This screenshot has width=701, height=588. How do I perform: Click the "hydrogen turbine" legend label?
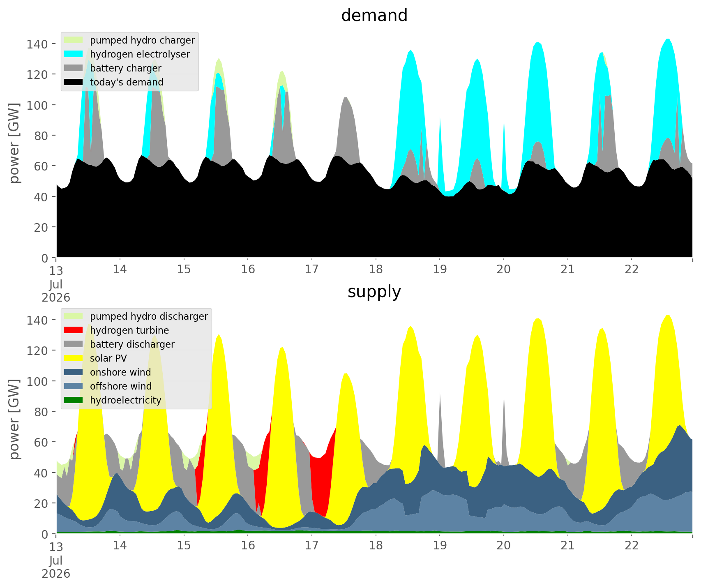pyautogui.click(x=129, y=330)
